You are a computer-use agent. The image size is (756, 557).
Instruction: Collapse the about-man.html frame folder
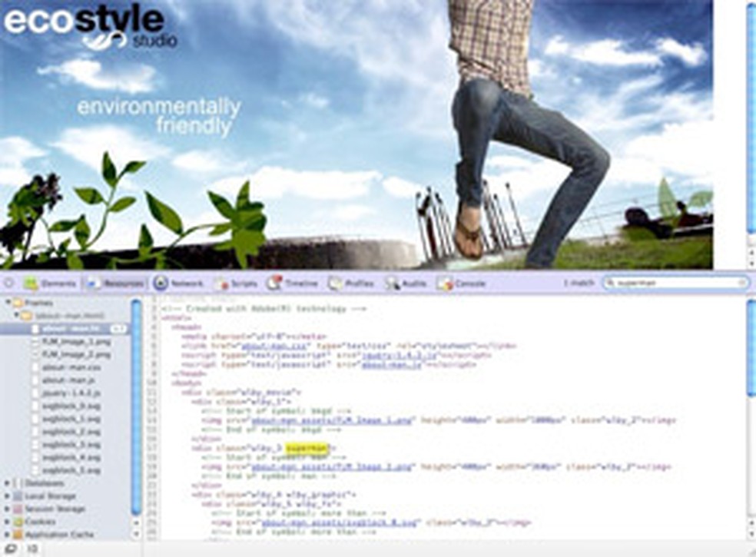pos(16,316)
